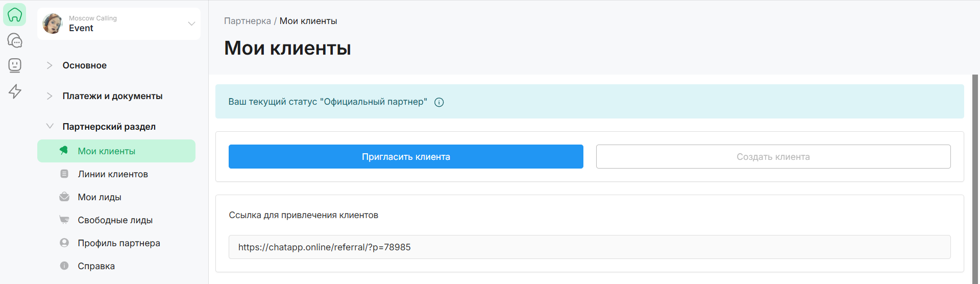Open Справка in the sidebar menu
Image resolution: width=980 pixels, height=284 pixels.
(x=96, y=266)
